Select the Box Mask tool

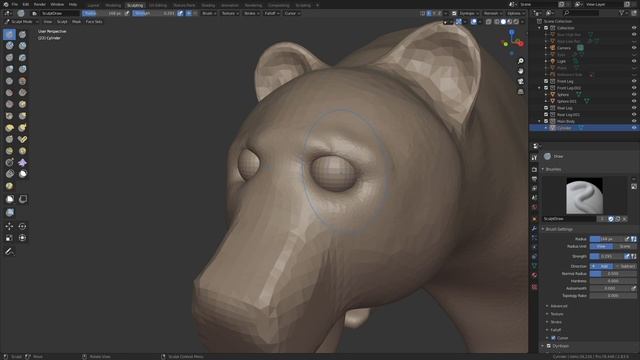[x=10, y=199]
